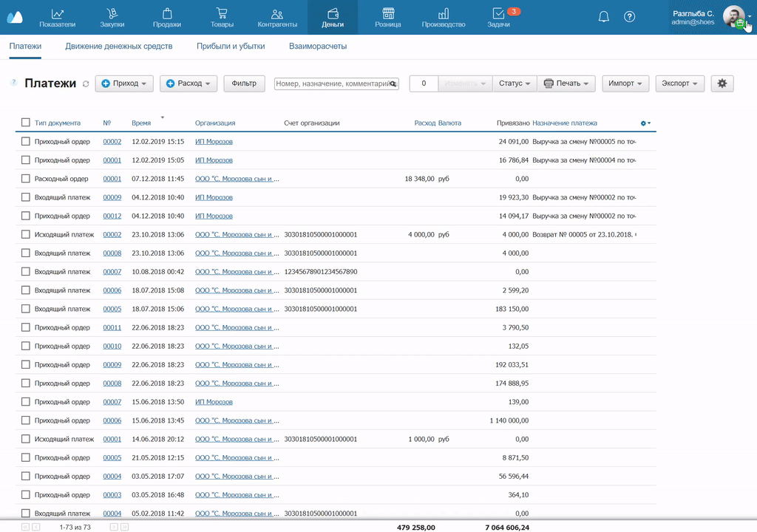The height and width of the screenshot is (532, 757).
Task: Switch to Прибыли и убытки tab
Action: 231,47
